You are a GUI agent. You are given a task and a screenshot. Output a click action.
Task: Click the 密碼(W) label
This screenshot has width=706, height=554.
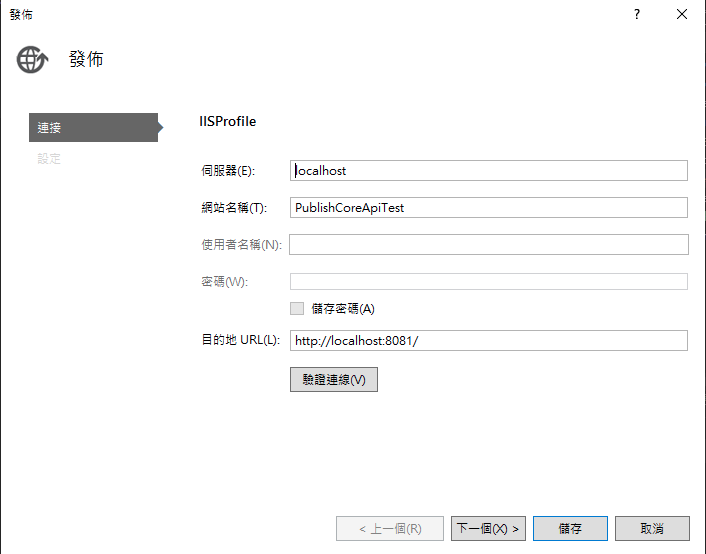coord(224,282)
